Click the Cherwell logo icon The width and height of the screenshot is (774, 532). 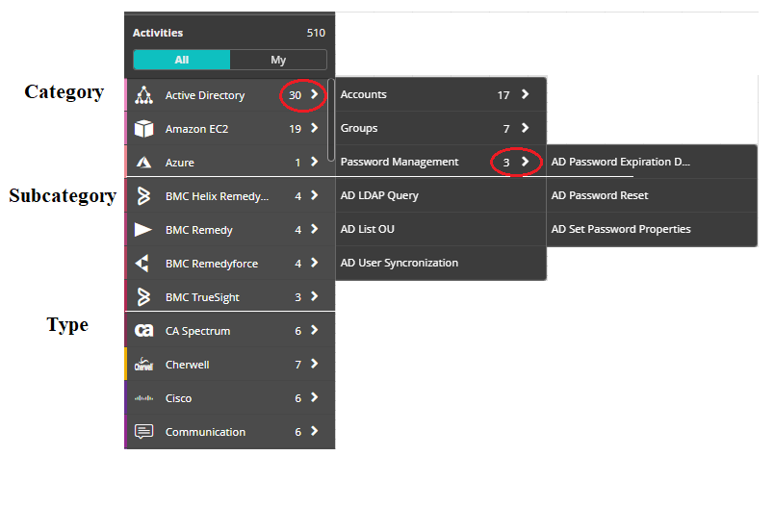click(x=143, y=365)
